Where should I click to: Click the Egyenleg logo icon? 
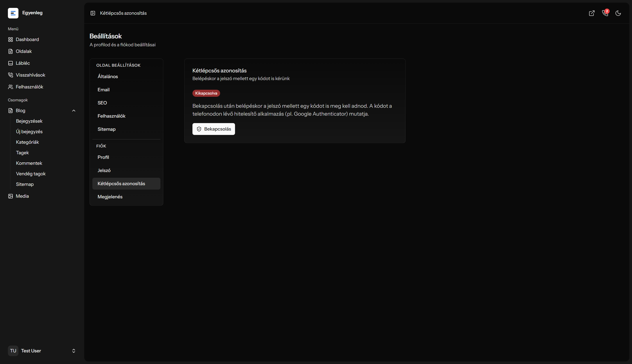[13, 13]
